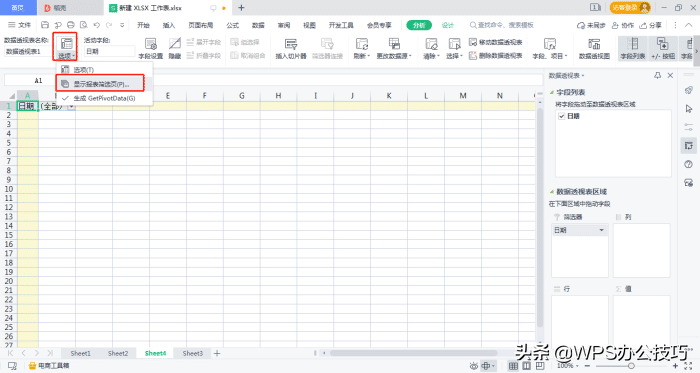Click the cursor selection sidebar icon
The height and width of the screenshot is (373, 700).
click(688, 109)
